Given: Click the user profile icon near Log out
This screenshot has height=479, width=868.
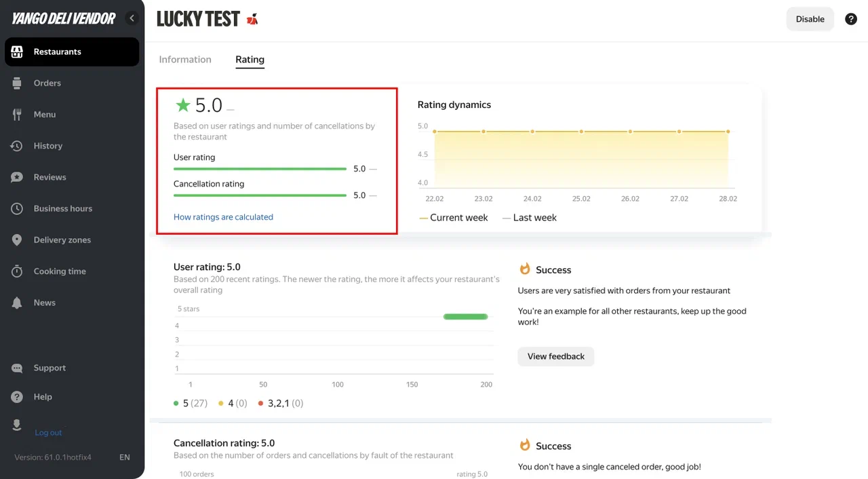Looking at the screenshot, I should pos(18,425).
